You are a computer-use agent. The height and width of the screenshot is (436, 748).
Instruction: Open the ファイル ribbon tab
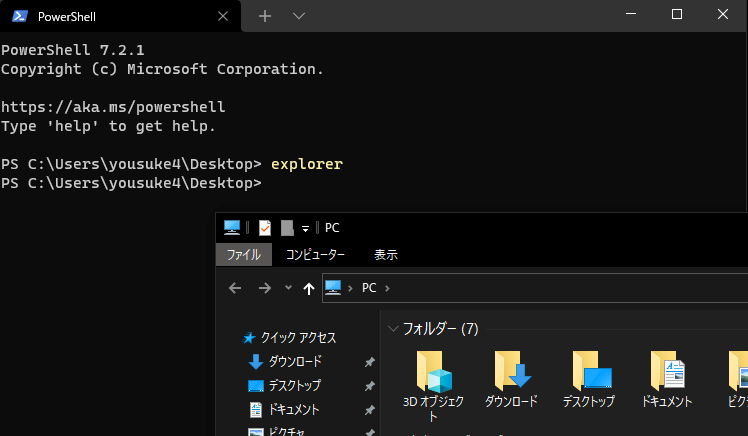click(244, 255)
